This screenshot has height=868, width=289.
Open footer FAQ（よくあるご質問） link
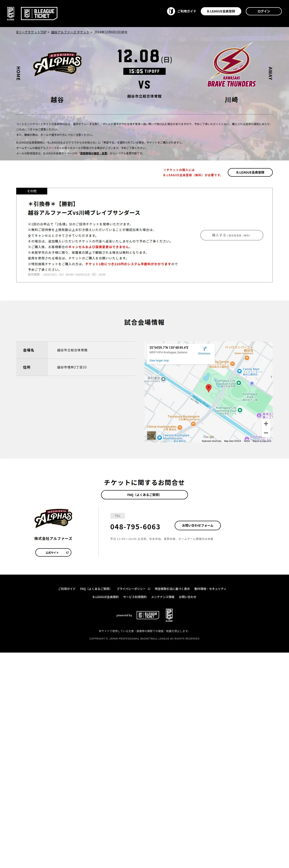[96, 589]
